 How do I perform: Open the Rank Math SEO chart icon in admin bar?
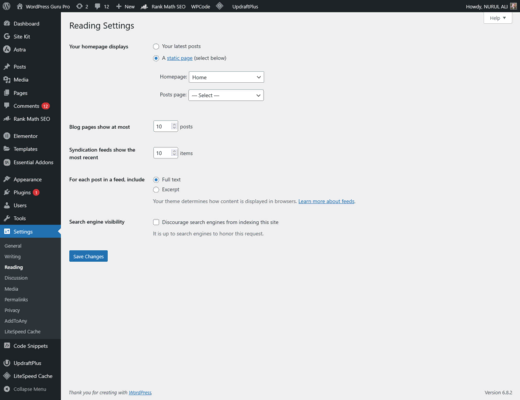144,6
